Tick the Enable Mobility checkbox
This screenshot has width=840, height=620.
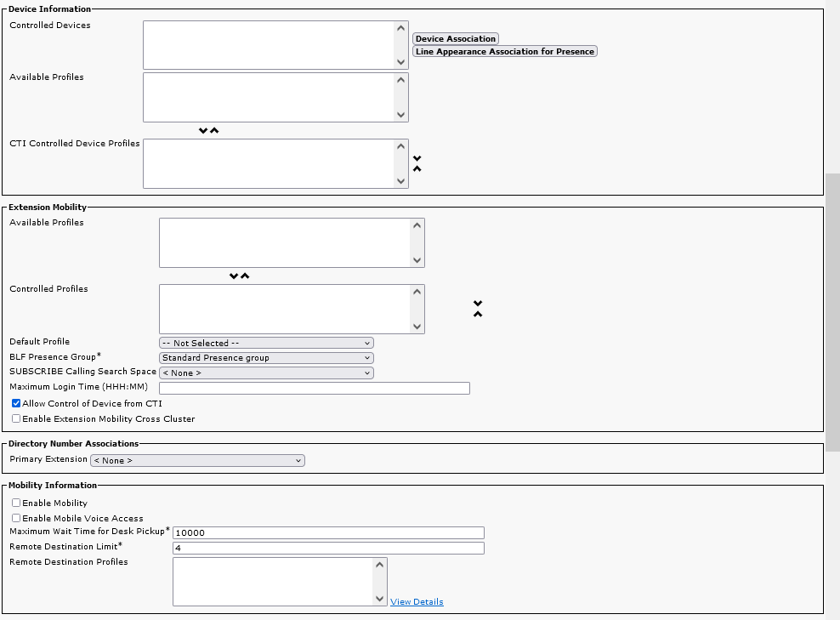click(x=16, y=503)
